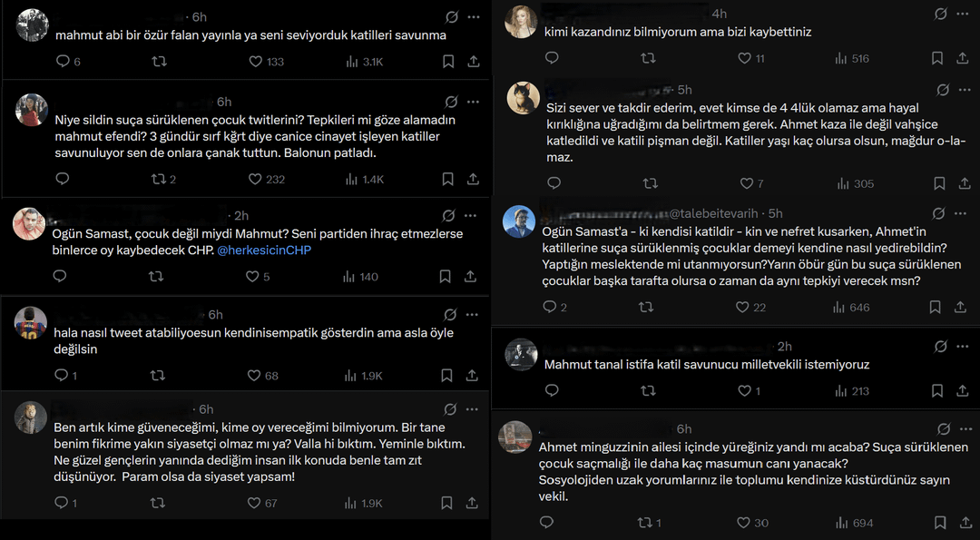Bookmark the 'Ogün Samast, çocuk değil miydi' tweet
The height and width of the screenshot is (540, 980).
tap(445, 276)
